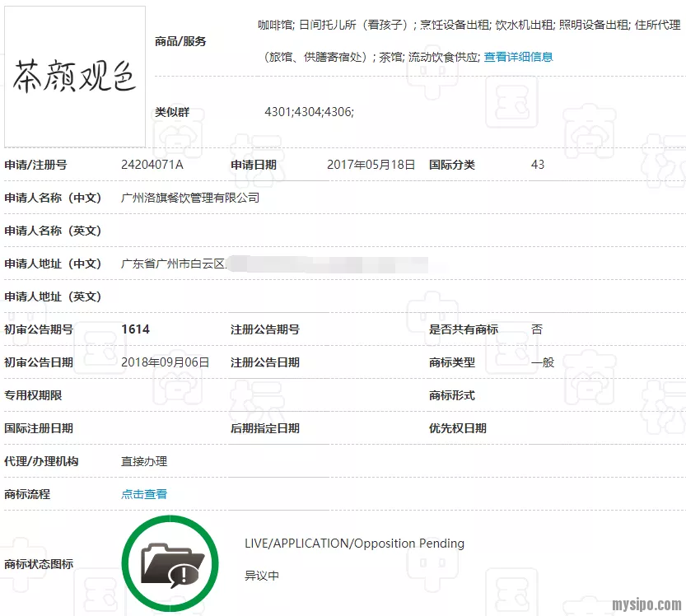Click the 商品/服务 label
The height and width of the screenshot is (616, 686).
tap(180, 41)
